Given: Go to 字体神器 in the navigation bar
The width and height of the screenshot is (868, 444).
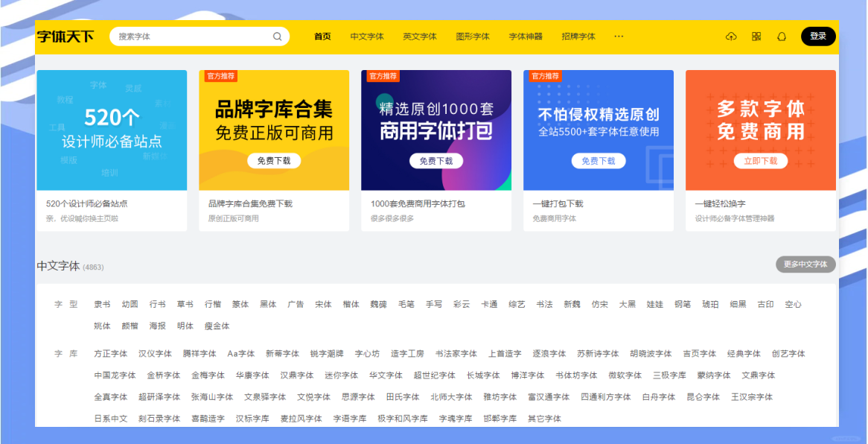Looking at the screenshot, I should (x=526, y=37).
